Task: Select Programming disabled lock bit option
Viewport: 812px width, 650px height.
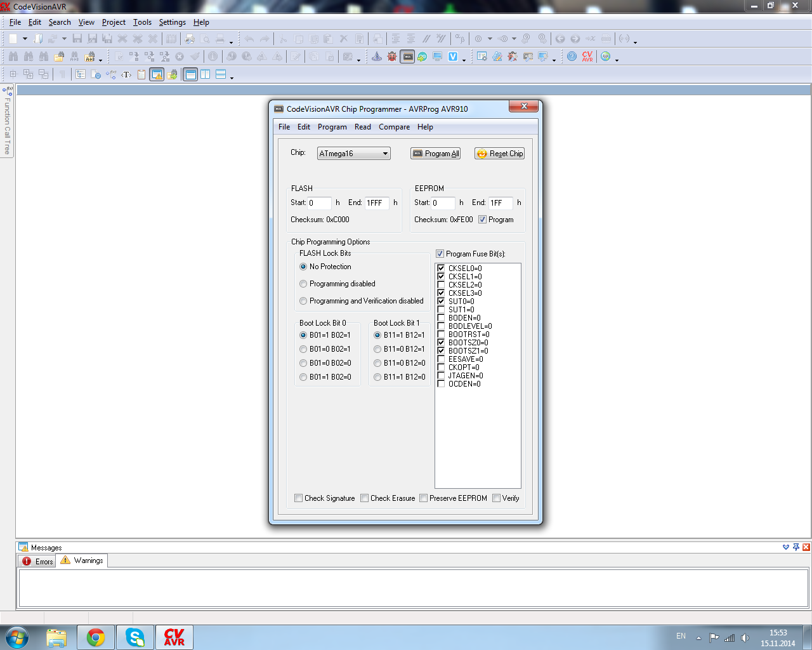Action: 303,284
